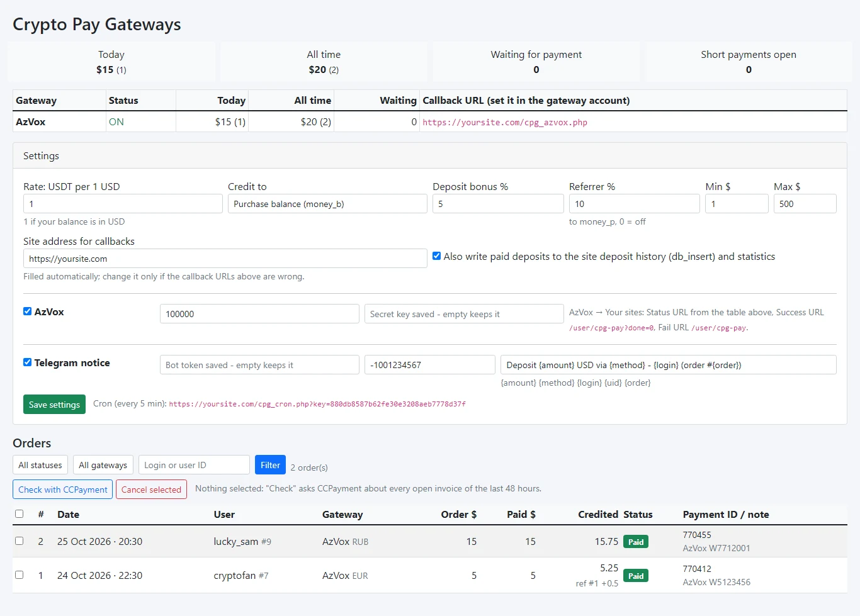Screen dimensions: 860x616
Task: Tick the checkbox for order 2
Action: pos(20,541)
